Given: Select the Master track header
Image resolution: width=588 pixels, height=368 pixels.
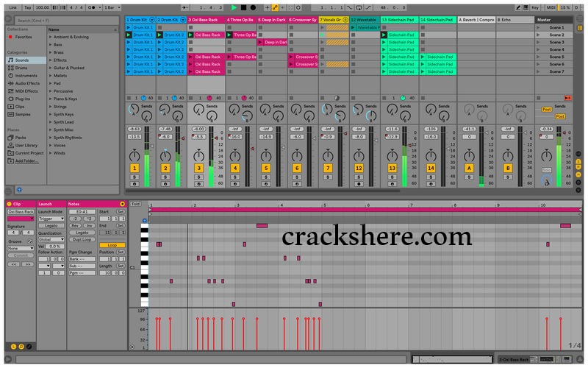Looking at the screenshot, I should pyautogui.click(x=553, y=20).
